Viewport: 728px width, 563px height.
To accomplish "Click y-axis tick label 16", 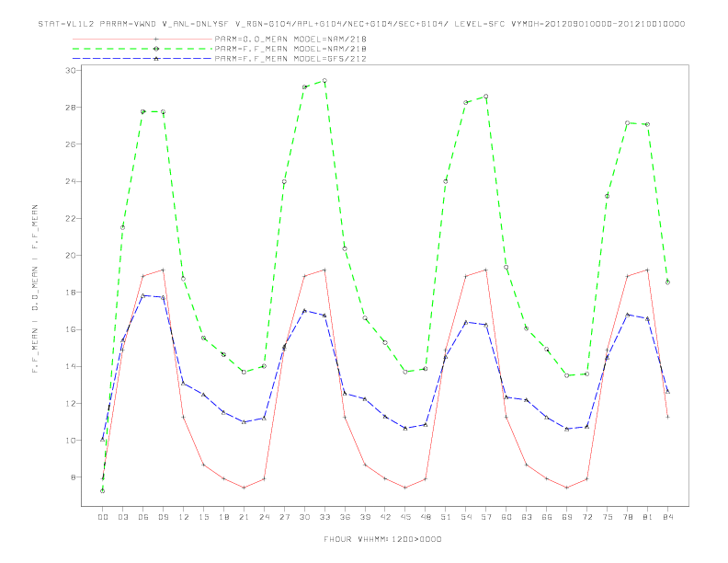I will pyautogui.click(x=72, y=329).
